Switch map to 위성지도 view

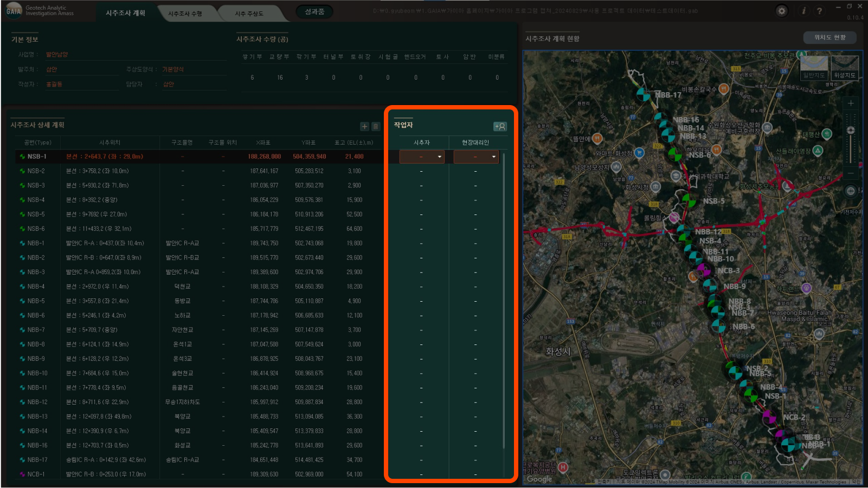click(x=844, y=68)
